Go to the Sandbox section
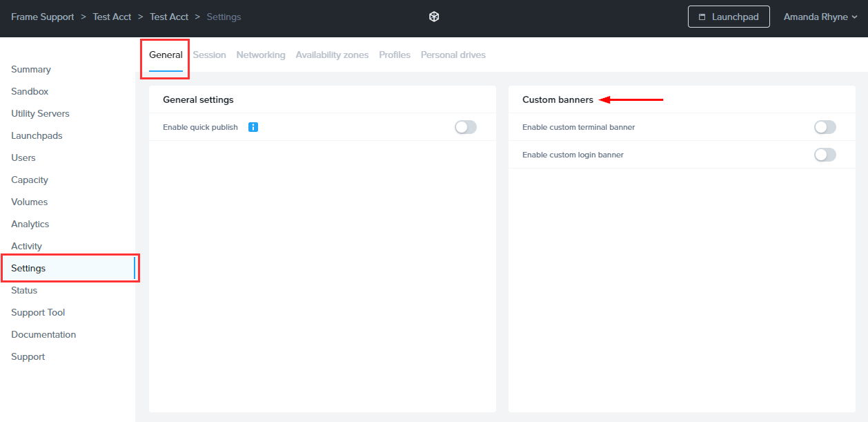The image size is (868, 422). coord(29,91)
